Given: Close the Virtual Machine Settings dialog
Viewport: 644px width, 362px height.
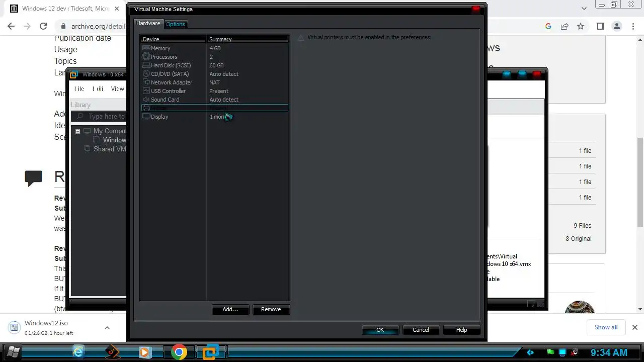Looking at the screenshot, I should click(475, 9).
